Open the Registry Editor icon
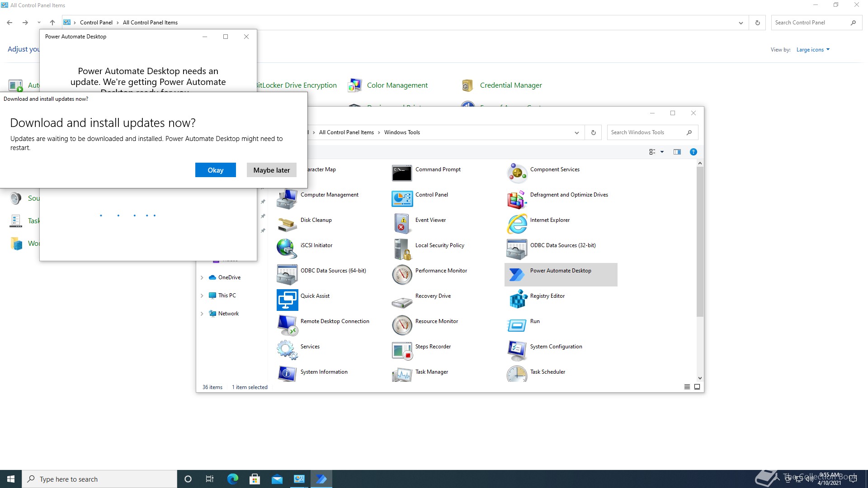The image size is (868, 488). click(517, 300)
